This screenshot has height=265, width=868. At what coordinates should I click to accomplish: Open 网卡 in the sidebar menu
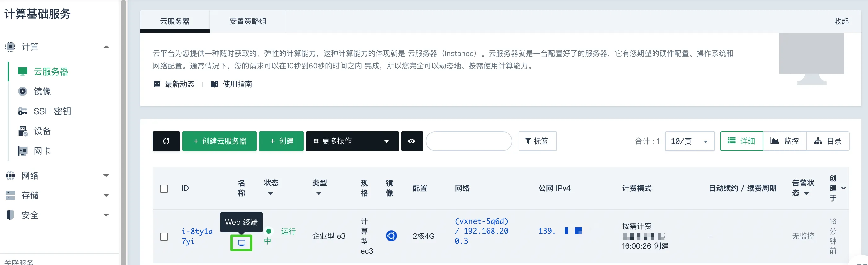point(42,151)
